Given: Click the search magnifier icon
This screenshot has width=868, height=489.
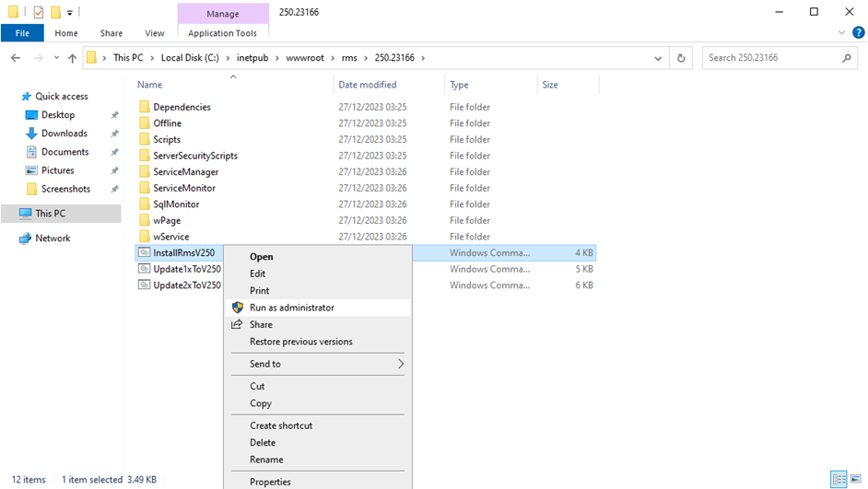Looking at the screenshot, I should (847, 58).
